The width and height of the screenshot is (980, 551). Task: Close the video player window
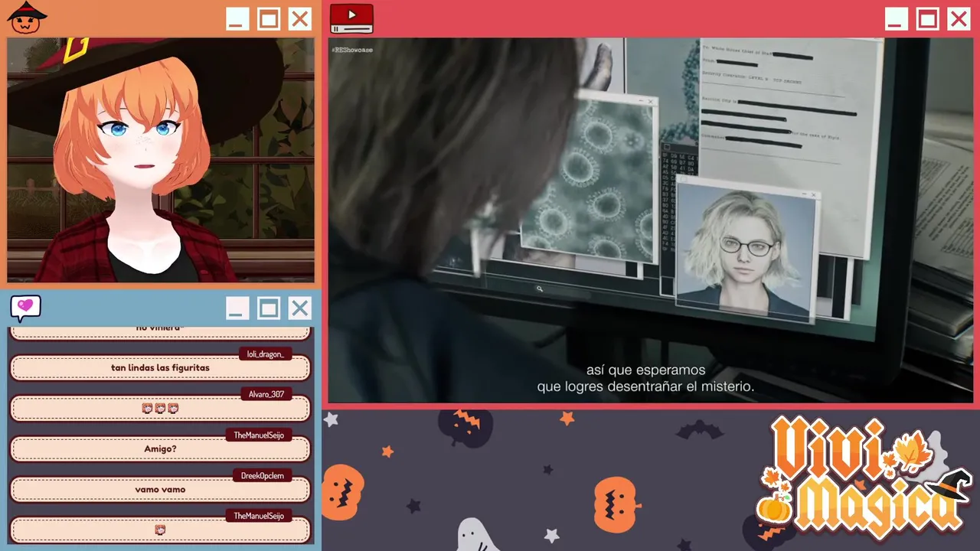(959, 19)
